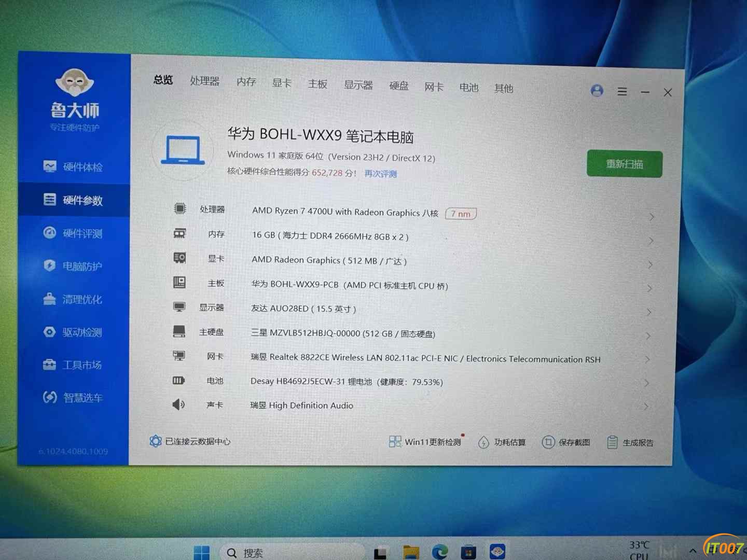747x560 pixels.
Task: Switch to the top 电池 tab
Action: 468,88
